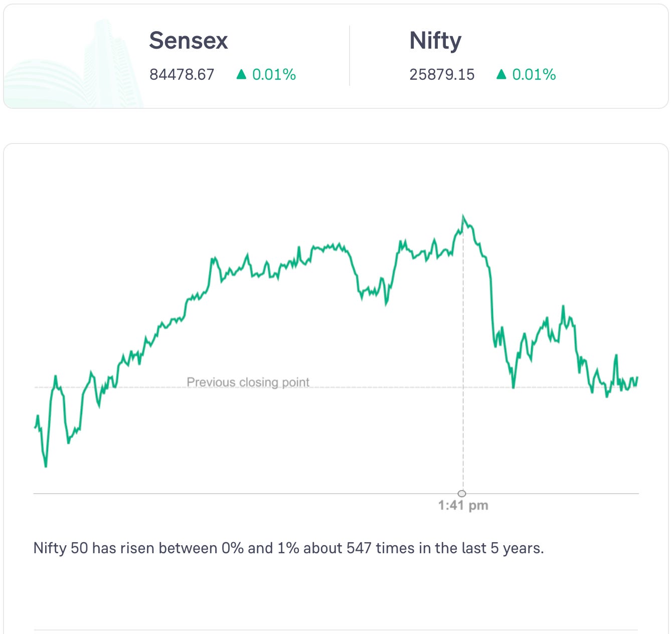Click the green up arrow beside Sensex
672x634 pixels.
coord(241,74)
